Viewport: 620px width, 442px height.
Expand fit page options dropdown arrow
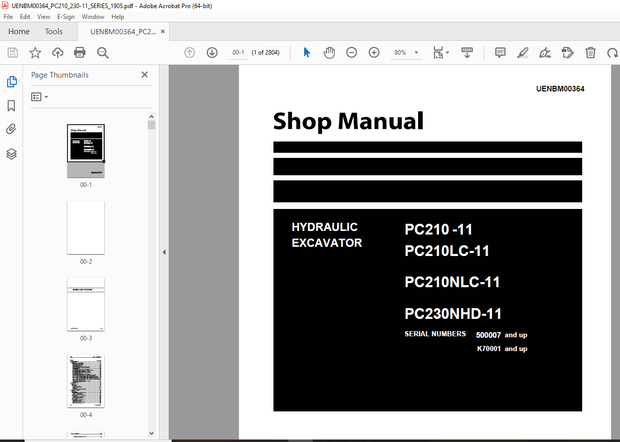point(448,52)
